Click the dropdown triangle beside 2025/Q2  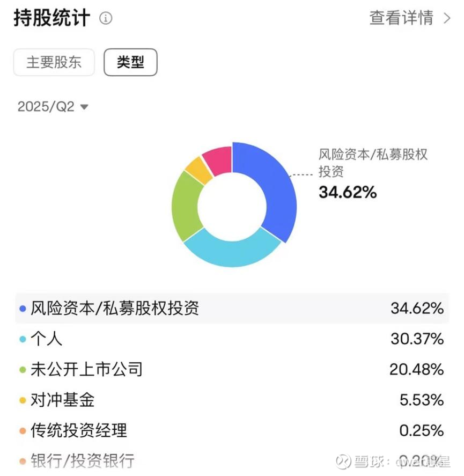(x=84, y=107)
